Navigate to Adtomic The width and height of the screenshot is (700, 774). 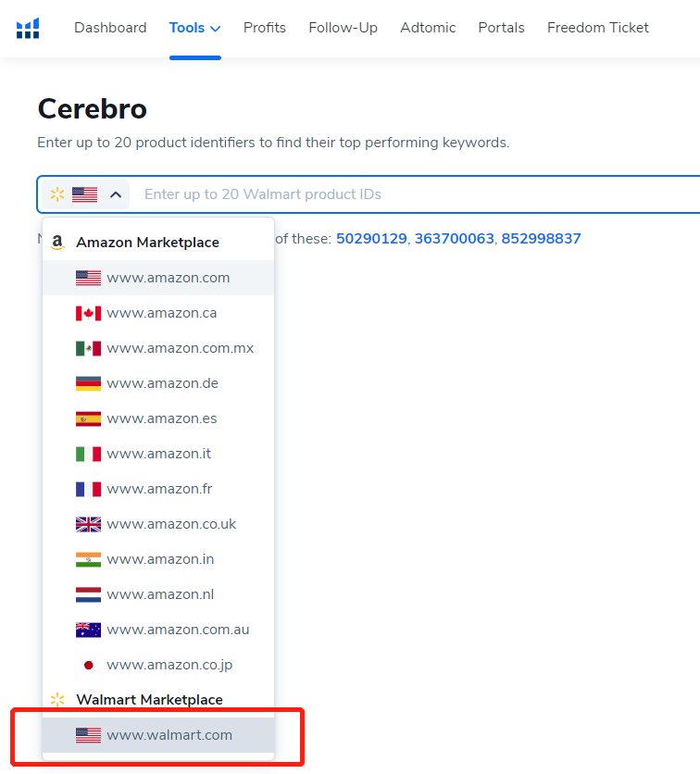(x=428, y=28)
